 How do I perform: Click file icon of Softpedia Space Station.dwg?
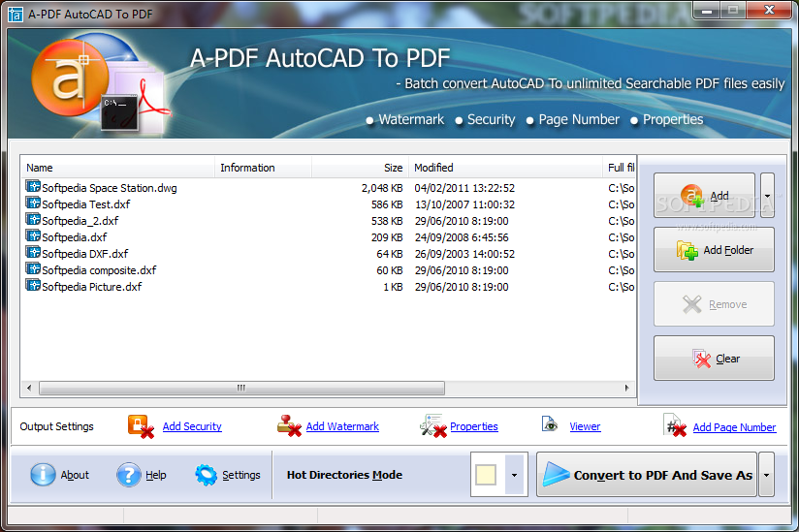[x=33, y=186]
